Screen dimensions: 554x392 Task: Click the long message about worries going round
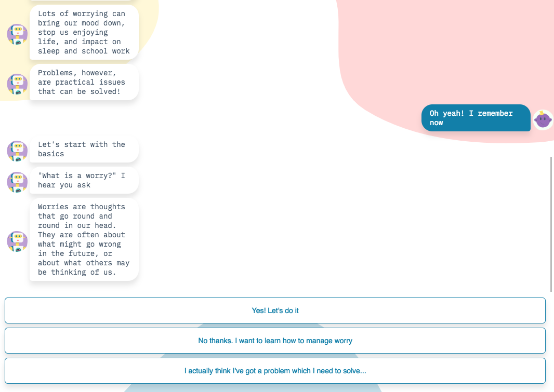point(84,239)
